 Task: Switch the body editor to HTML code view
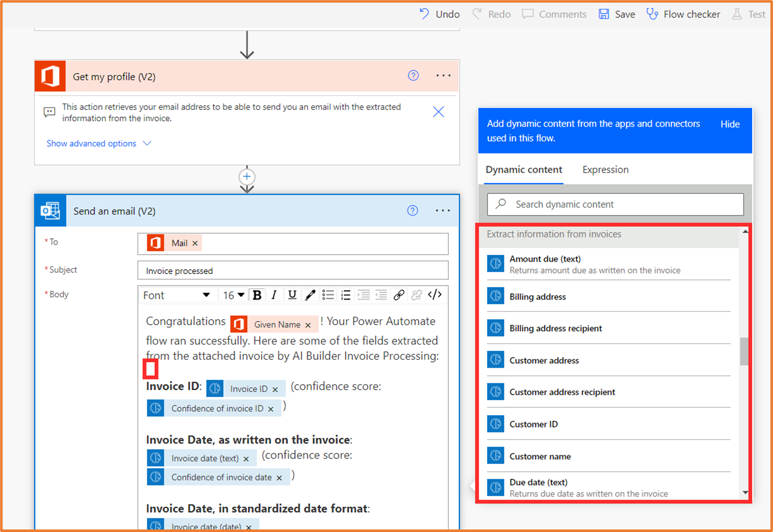pyautogui.click(x=434, y=295)
